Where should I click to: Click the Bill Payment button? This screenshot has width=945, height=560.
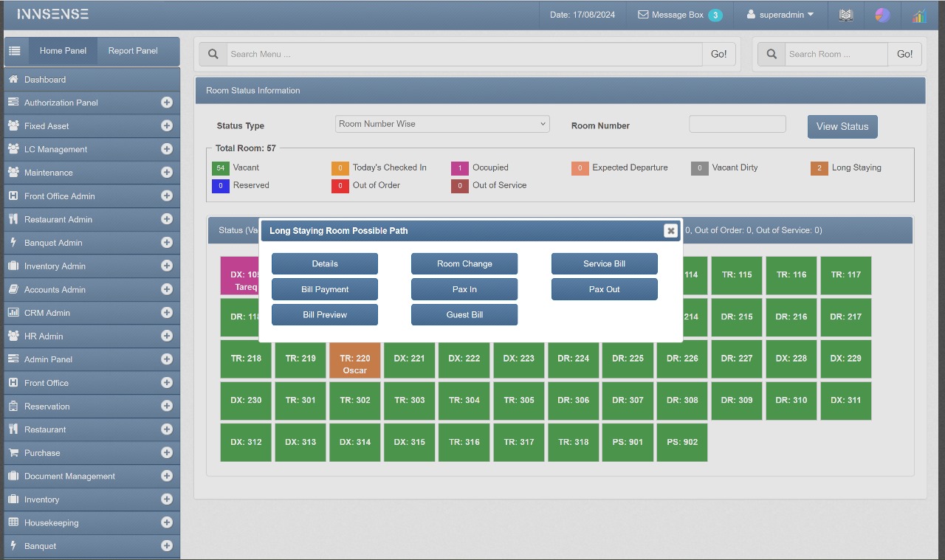[x=325, y=289]
